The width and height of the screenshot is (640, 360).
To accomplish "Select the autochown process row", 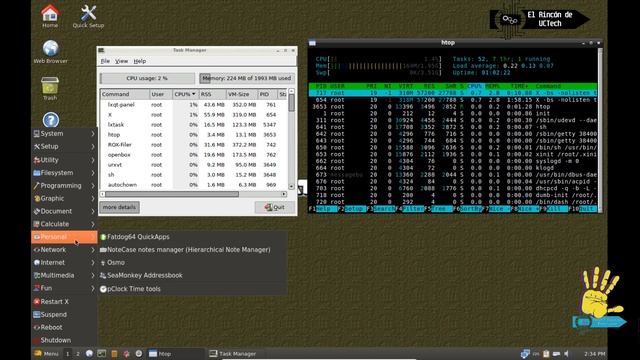I will point(194,184).
